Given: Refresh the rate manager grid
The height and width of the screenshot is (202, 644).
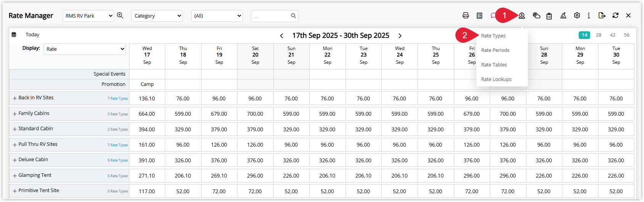Looking at the screenshot, I should pyautogui.click(x=615, y=16).
